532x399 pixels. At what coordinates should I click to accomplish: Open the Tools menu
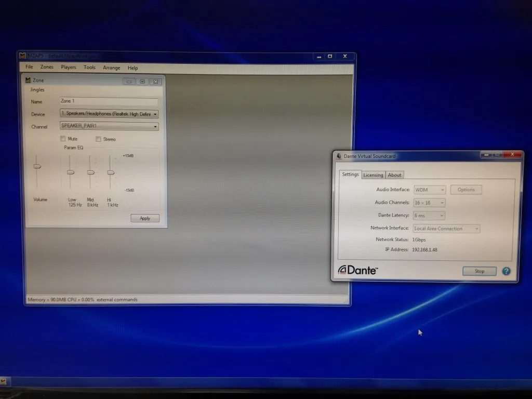[89, 68]
